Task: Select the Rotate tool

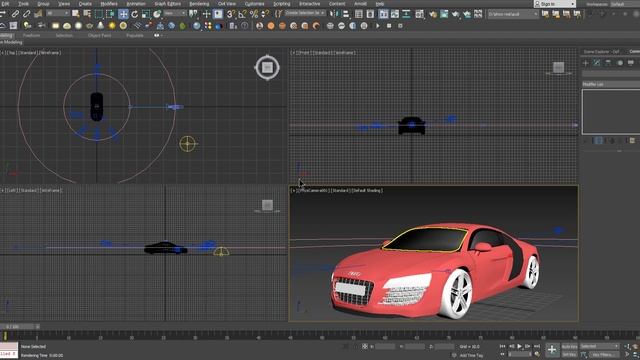Action: pyautogui.click(x=134, y=14)
